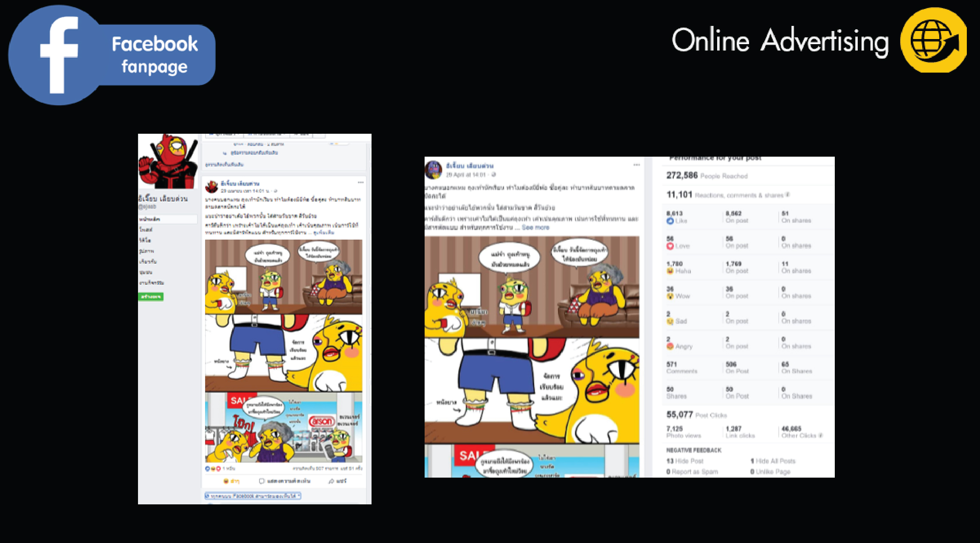Screen dimensions: 980x543
Task: Click the NEGATIVE FEEDBACK heading
Action: click(x=694, y=450)
